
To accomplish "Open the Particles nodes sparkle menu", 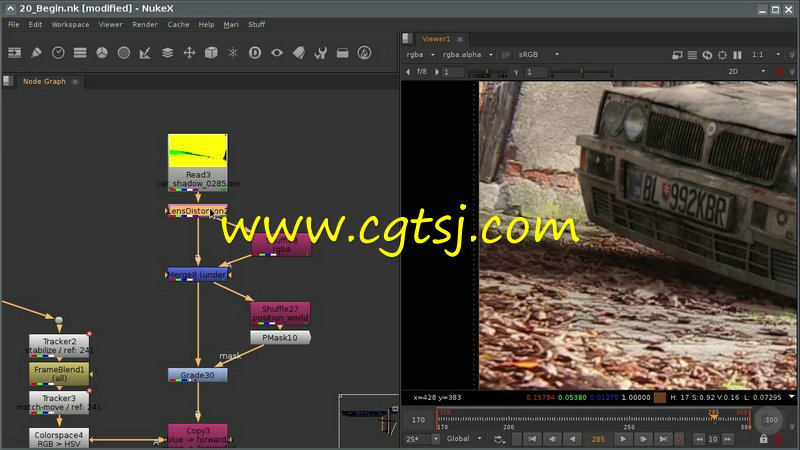I will (x=233, y=53).
